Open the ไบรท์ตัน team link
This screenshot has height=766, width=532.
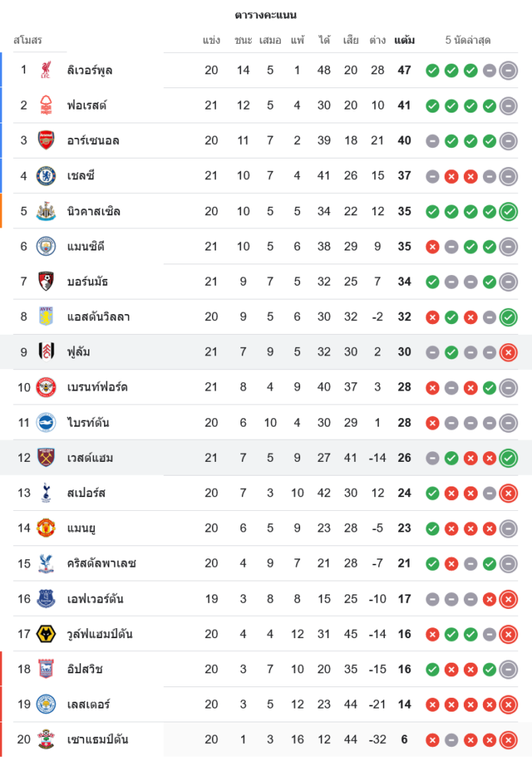pyautogui.click(x=85, y=423)
